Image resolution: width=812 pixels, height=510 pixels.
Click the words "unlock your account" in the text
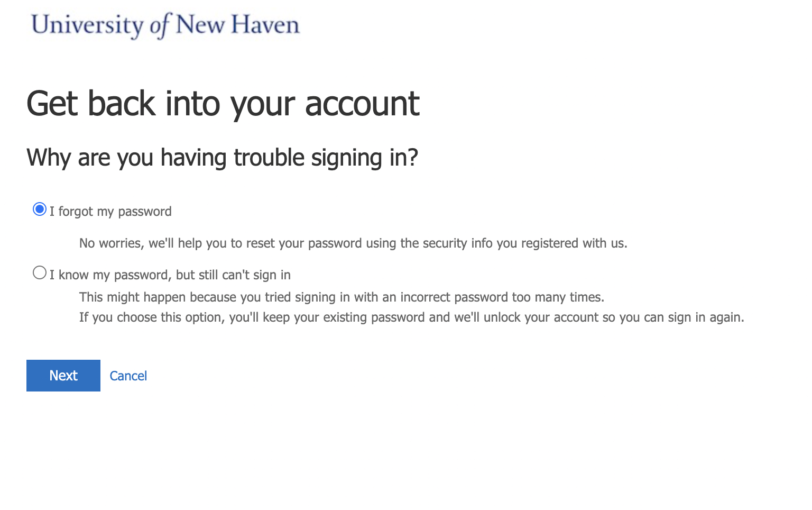coord(541,317)
